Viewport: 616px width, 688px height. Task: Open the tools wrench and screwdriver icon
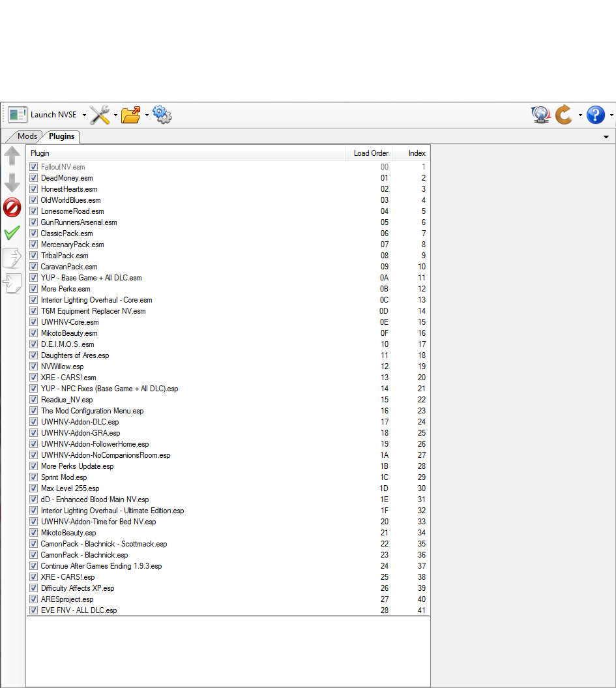(100, 115)
